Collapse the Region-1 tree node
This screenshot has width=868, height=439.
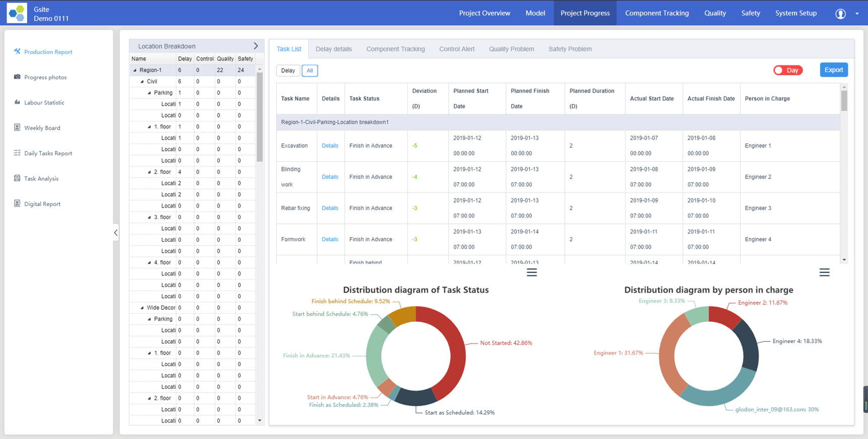click(135, 70)
